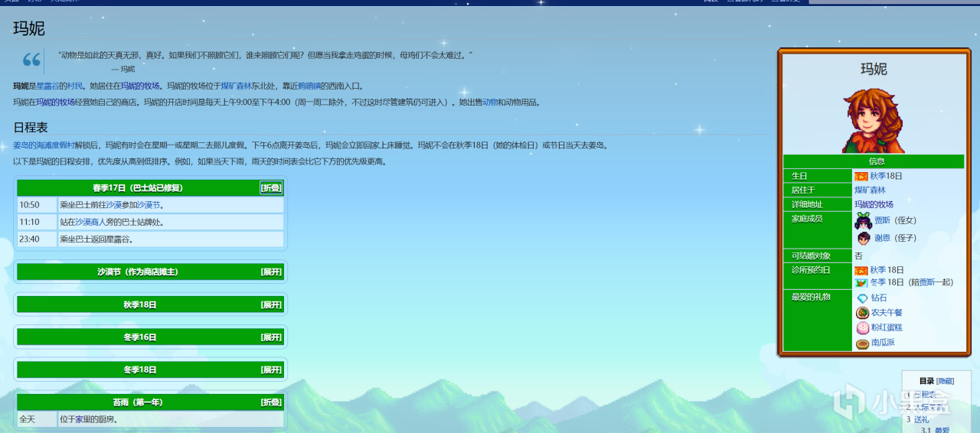Open the 玛妮的牧场 link in the 详细地址 row

click(874, 204)
